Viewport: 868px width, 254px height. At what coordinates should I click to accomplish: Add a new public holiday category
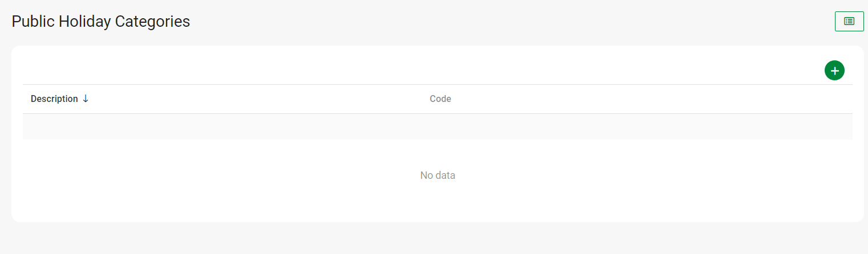pos(834,71)
